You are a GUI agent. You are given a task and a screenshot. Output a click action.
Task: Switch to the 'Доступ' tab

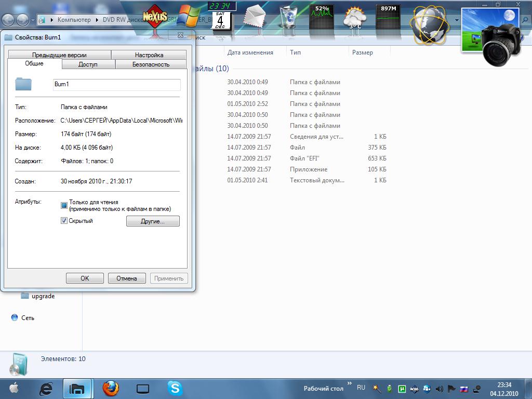click(88, 64)
